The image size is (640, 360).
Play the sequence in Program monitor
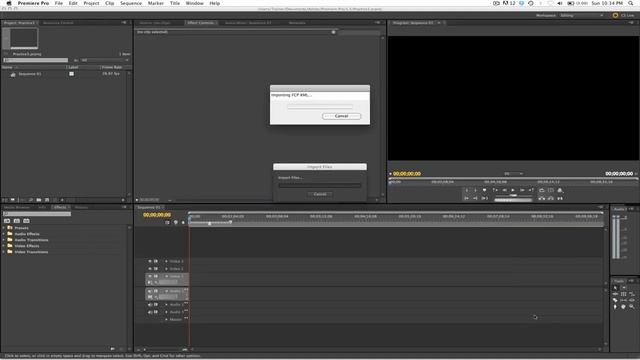(x=513, y=190)
